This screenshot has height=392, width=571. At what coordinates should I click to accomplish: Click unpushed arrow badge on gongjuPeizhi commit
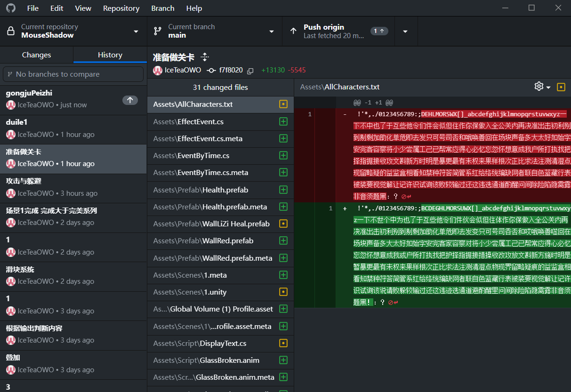point(130,100)
